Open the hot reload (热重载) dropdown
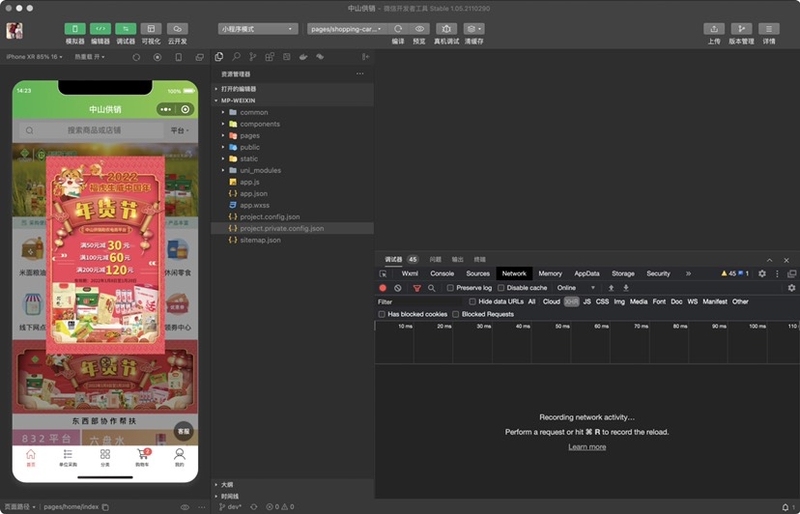The width and height of the screenshot is (800, 514). 90,57
